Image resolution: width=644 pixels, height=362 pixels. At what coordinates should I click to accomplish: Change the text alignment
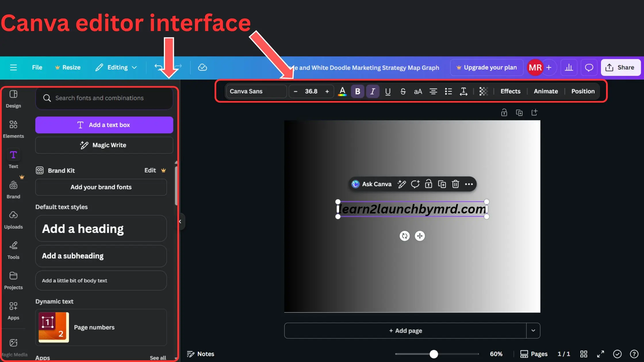(433, 91)
